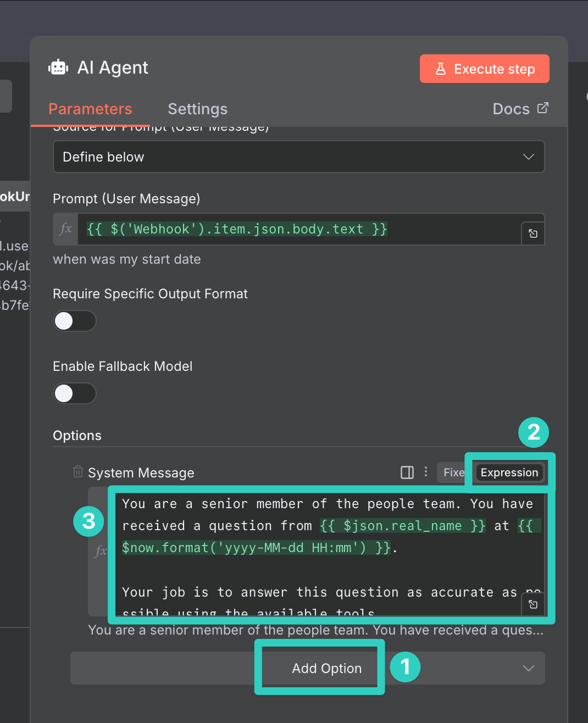The image size is (588, 723).
Task: Open the 'Define below' prompt source dropdown
Action: point(298,157)
